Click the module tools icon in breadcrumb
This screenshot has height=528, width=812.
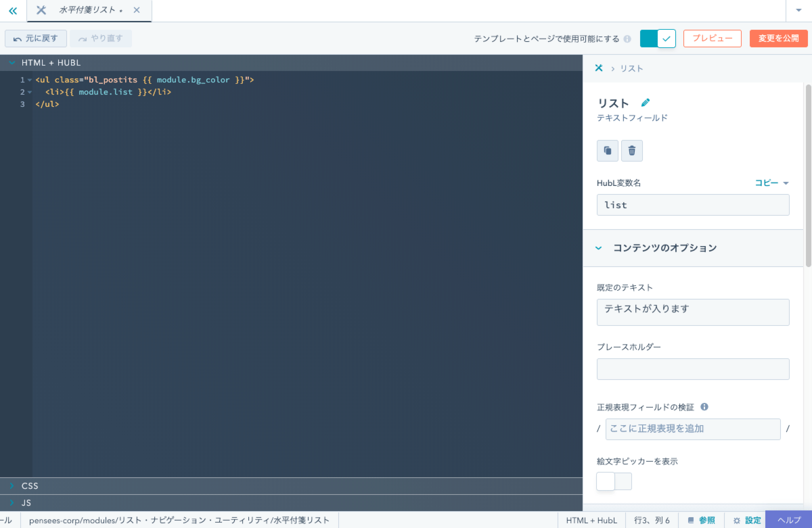pyautogui.click(x=598, y=68)
